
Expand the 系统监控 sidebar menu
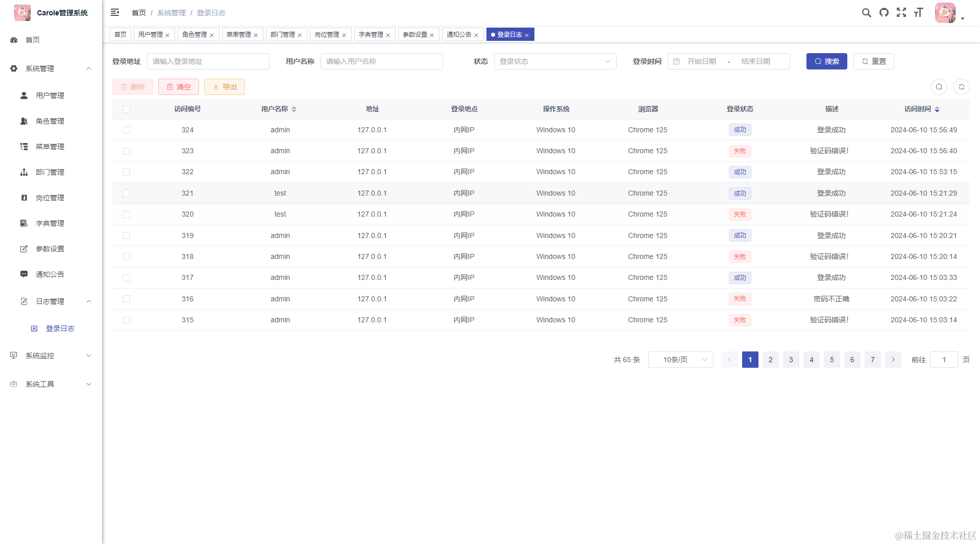(51, 356)
